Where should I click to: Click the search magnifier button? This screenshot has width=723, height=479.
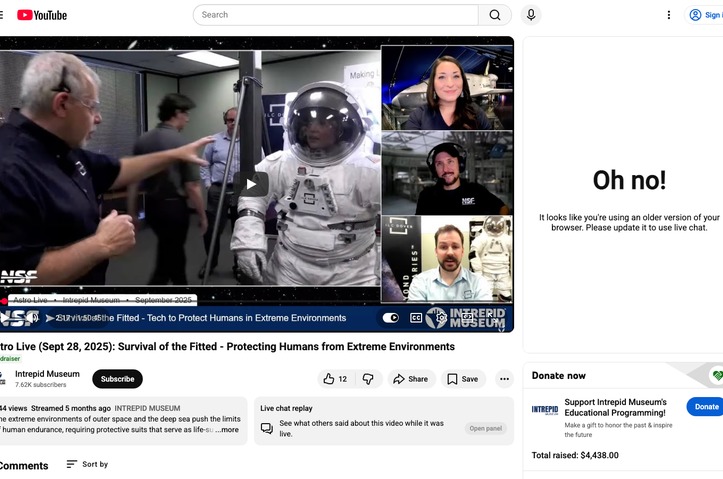pos(495,15)
